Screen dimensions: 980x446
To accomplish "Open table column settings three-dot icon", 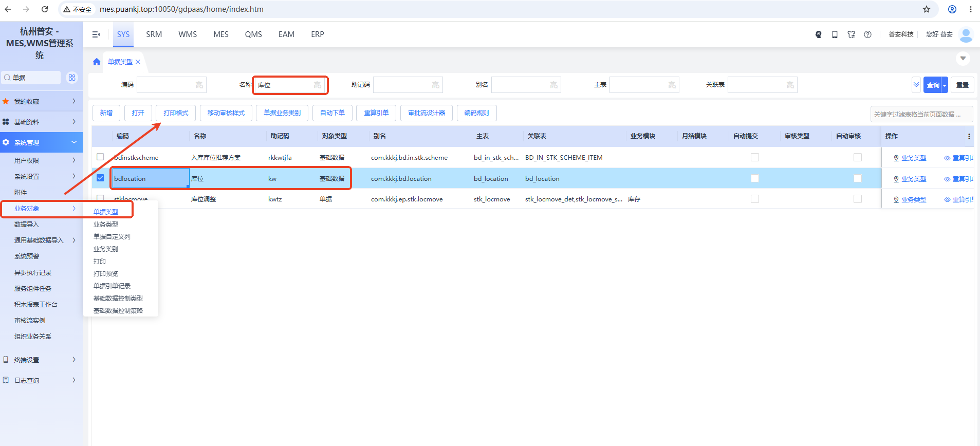I will 969,136.
